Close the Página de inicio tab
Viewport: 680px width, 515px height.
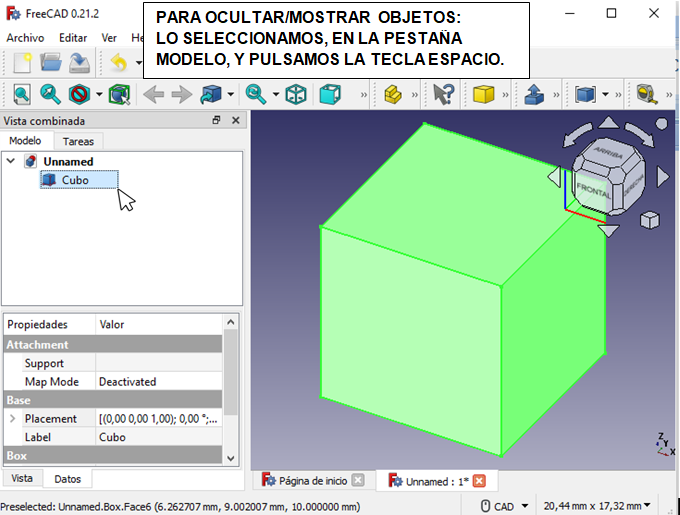coord(358,481)
